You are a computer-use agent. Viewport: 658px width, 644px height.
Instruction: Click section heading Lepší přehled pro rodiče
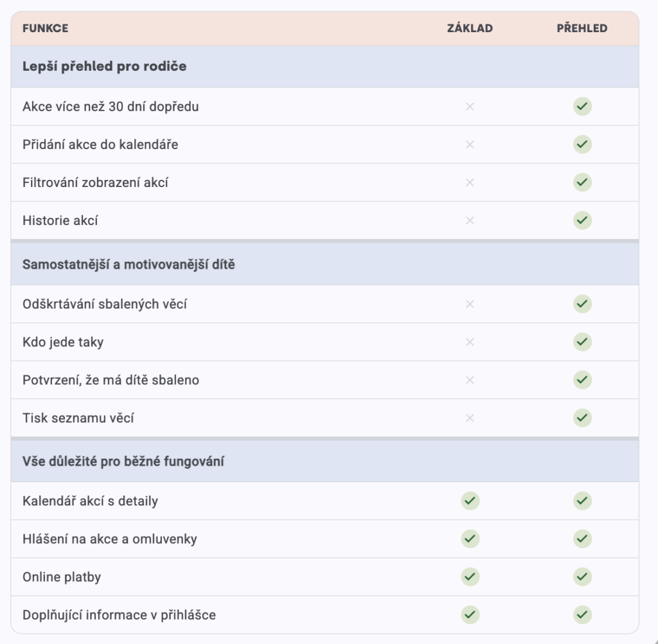tap(105, 66)
